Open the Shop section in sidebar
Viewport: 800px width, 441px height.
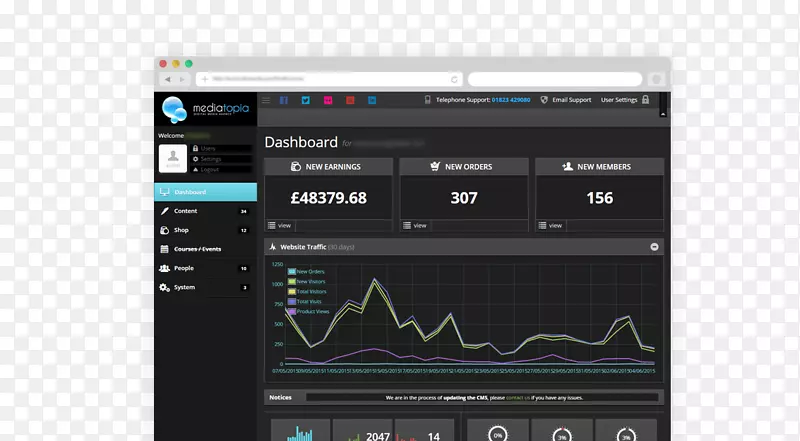click(181, 230)
